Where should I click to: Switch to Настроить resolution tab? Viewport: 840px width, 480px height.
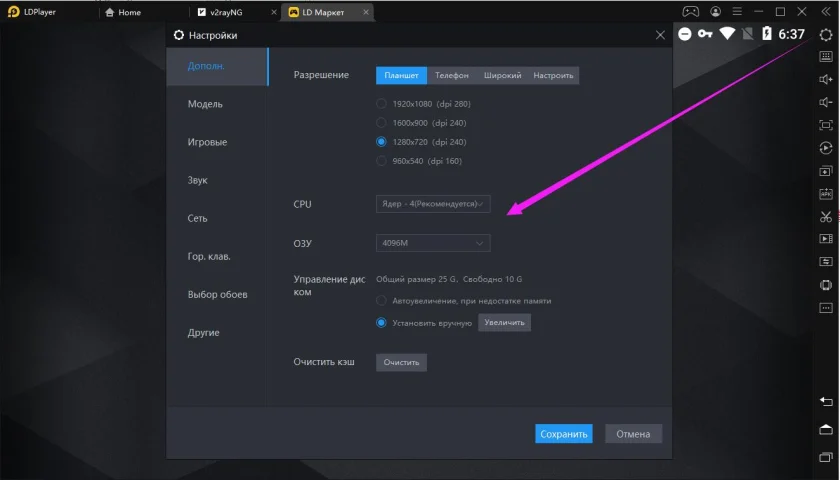pos(553,76)
